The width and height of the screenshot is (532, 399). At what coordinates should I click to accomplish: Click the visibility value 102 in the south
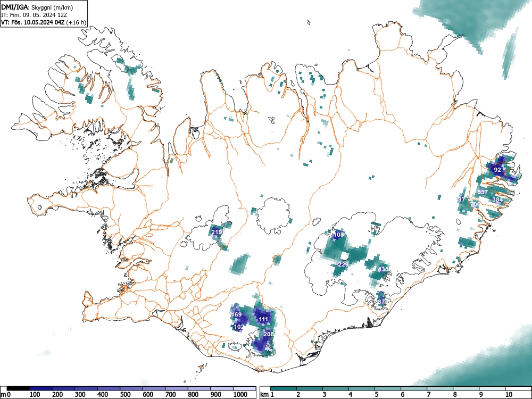coord(239,327)
